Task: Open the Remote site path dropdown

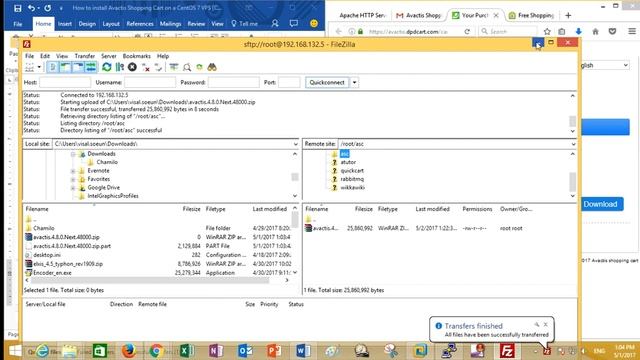Action: pos(573,144)
